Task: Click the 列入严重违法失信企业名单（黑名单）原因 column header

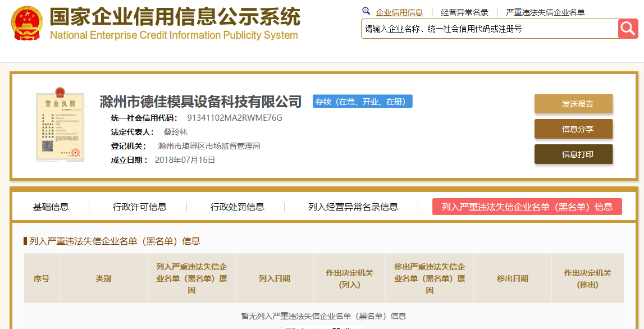Action: click(191, 278)
